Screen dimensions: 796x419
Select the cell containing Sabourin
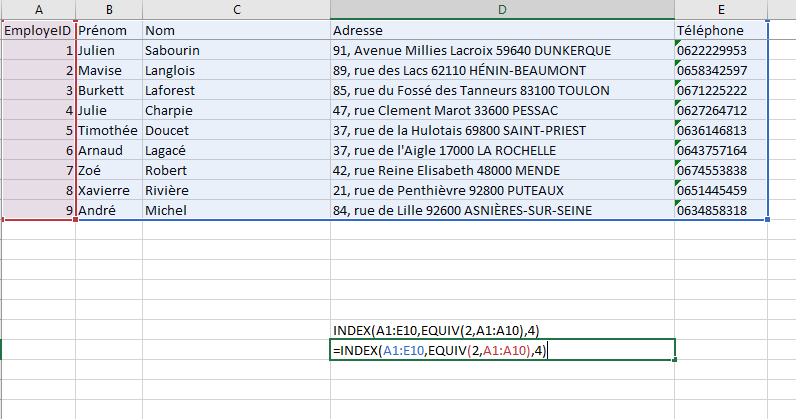(x=237, y=50)
